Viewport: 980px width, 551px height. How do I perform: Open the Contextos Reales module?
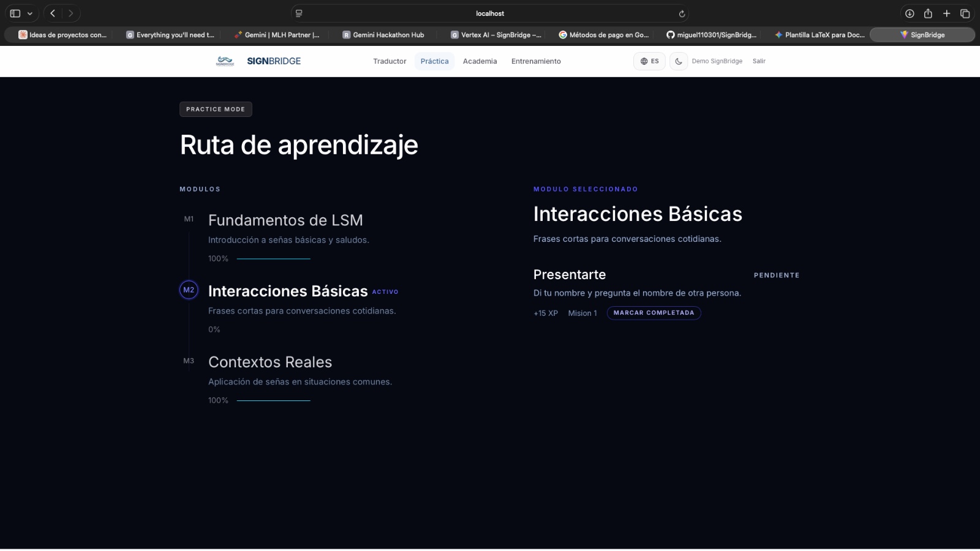(270, 362)
